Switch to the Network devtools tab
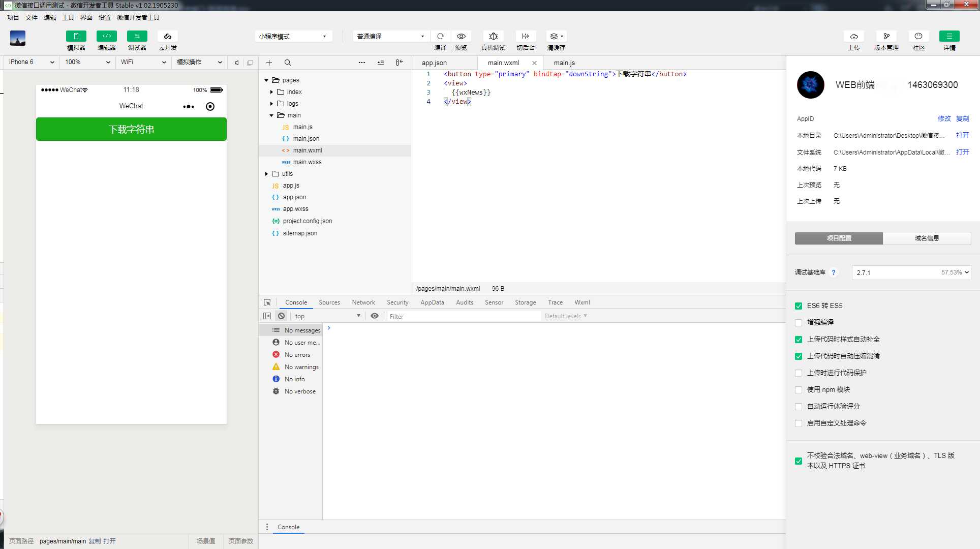 [x=363, y=302]
